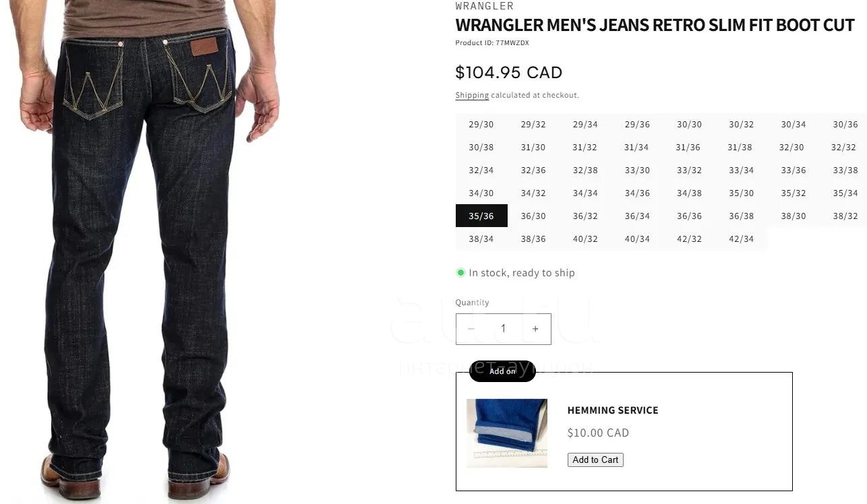Select the highlighted 35/36 size
Image resolution: width=867 pixels, height=504 pixels.
tap(481, 216)
